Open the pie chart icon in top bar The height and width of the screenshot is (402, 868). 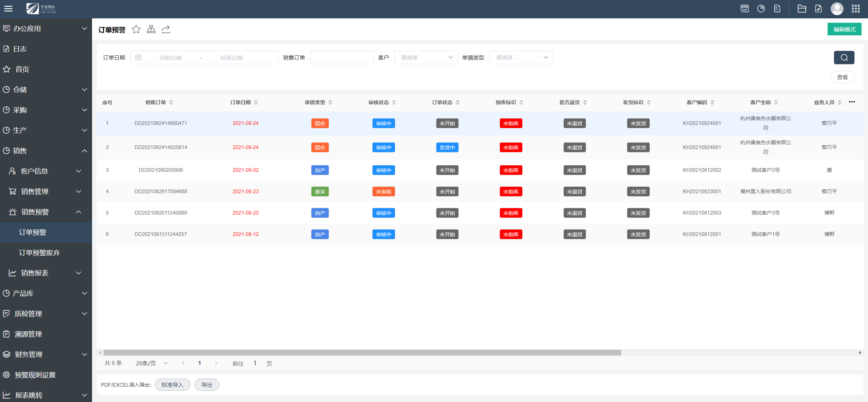761,9
